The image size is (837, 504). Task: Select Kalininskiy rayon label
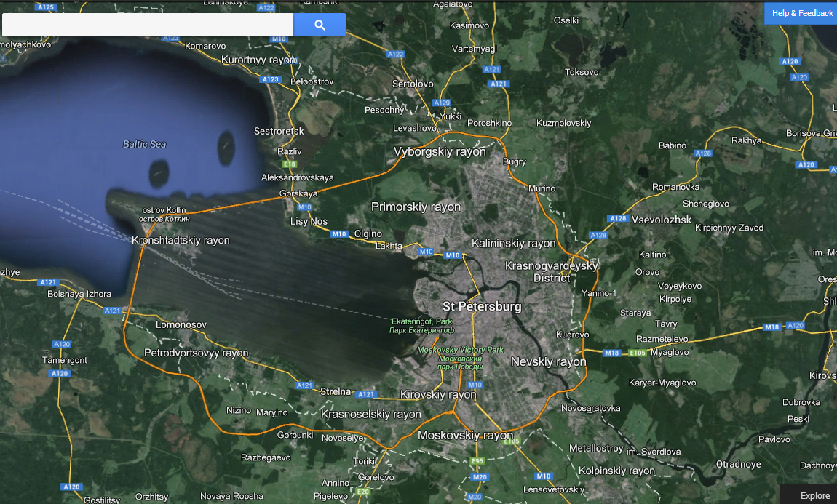click(x=514, y=243)
